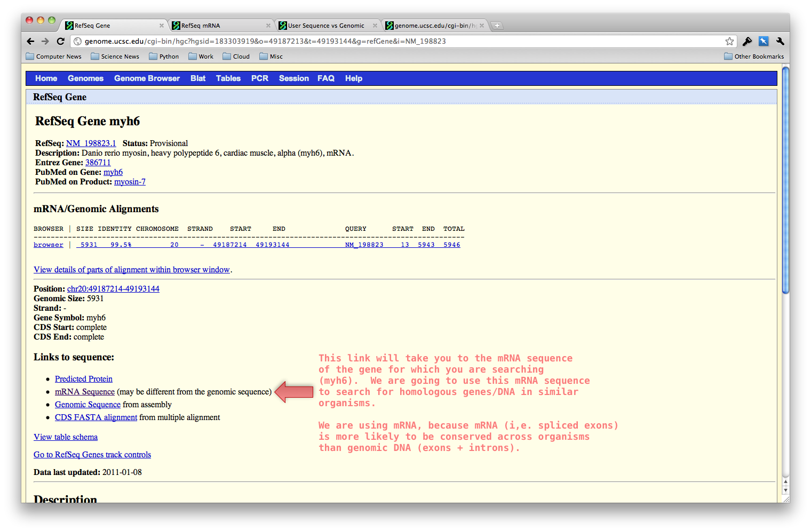
Task: Open a new tab with the plus button
Action: click(x=497, y=26)
